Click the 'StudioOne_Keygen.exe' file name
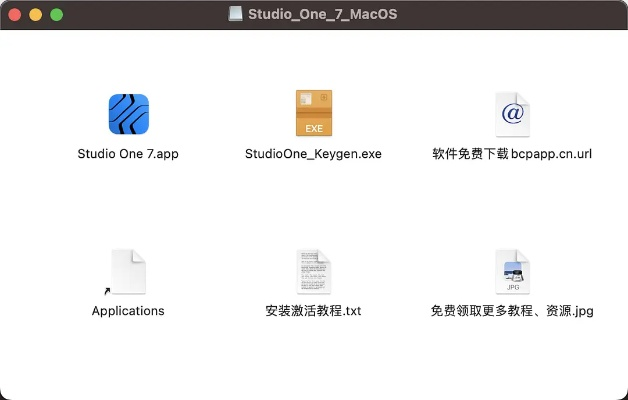 click(x=313, y=154)
